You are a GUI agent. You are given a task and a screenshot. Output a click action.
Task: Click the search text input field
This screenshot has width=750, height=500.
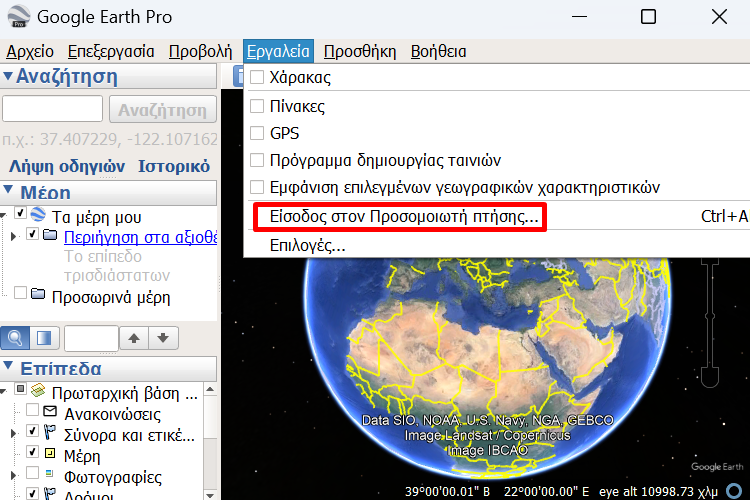click(x=53, y=109)
